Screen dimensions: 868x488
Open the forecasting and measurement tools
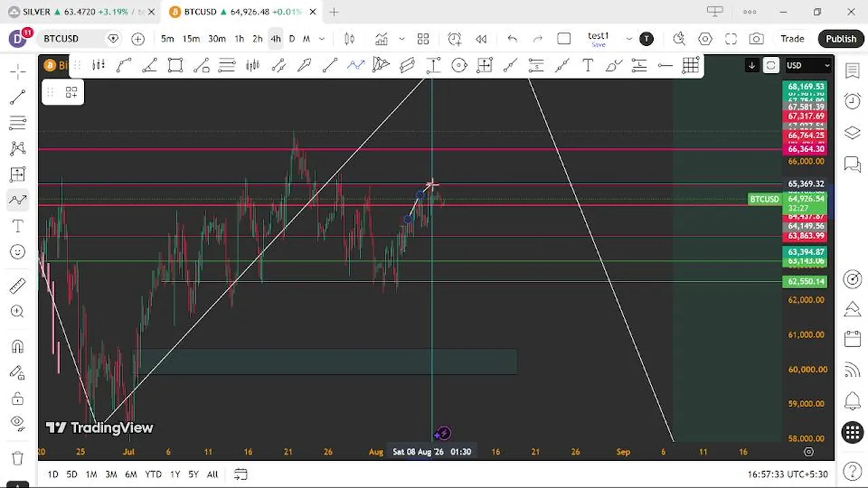(18, 174)
